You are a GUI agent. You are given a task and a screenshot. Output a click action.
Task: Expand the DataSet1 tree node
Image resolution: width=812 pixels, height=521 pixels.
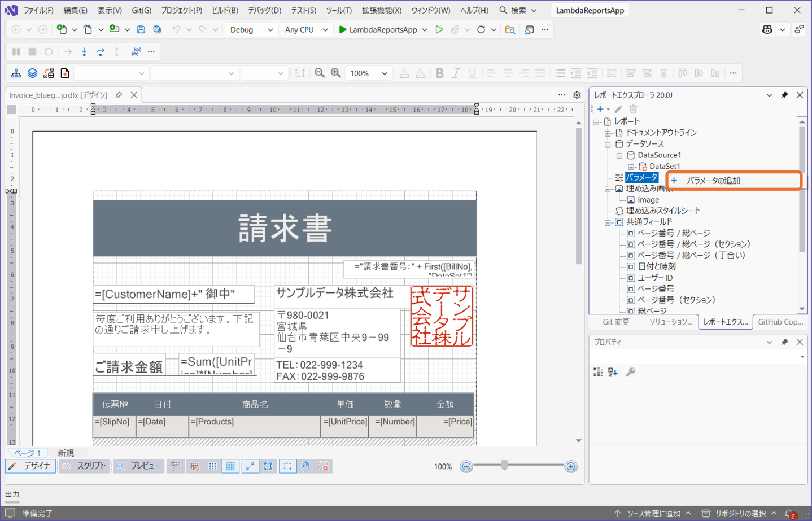pyautogui.click(x=631, y=167)
